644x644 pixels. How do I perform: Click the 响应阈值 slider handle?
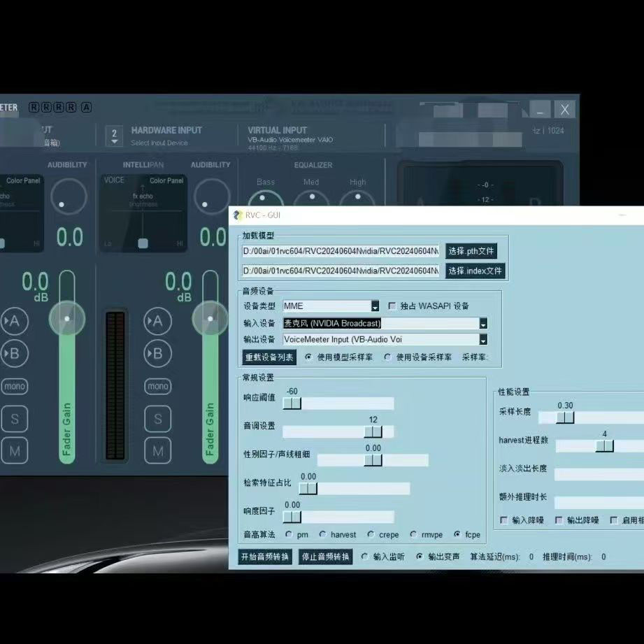point(292,403)
